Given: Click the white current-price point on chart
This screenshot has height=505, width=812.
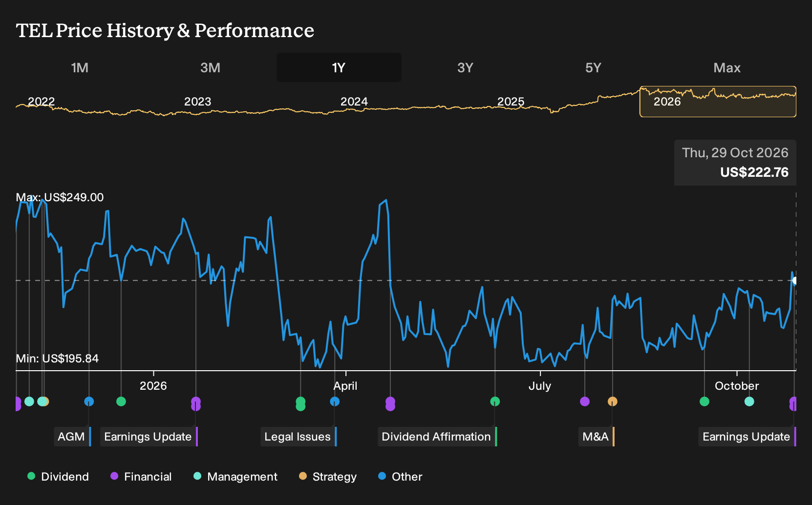Looking at the screenshot, I should (795, 280).
